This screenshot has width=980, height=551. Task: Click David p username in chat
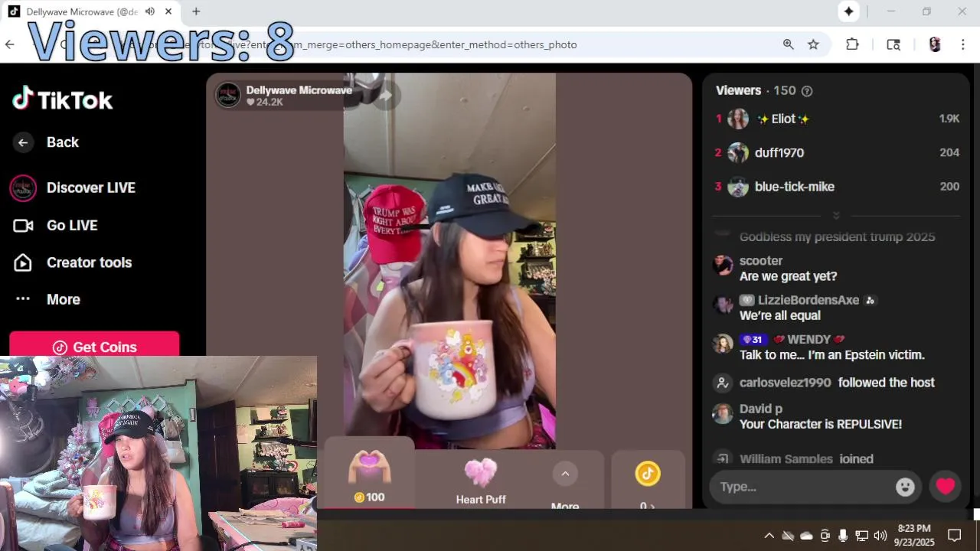[x=760, y=409]
